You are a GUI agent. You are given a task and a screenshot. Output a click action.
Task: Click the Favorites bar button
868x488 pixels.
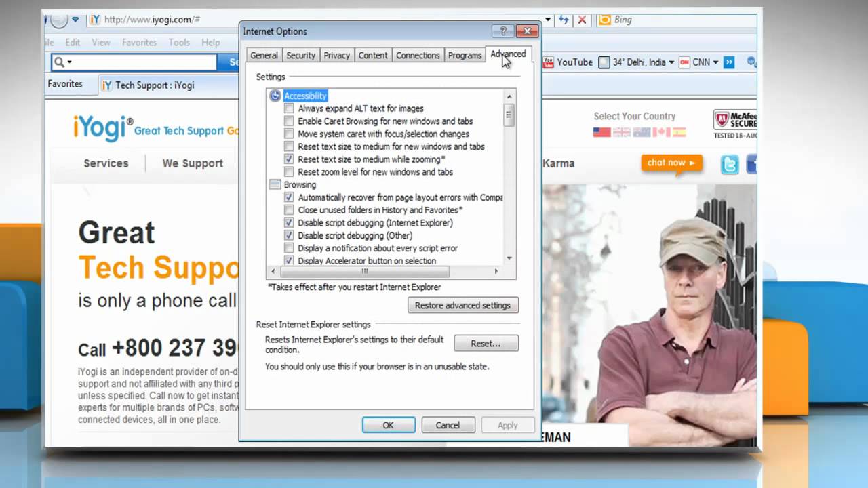[65, 84]
